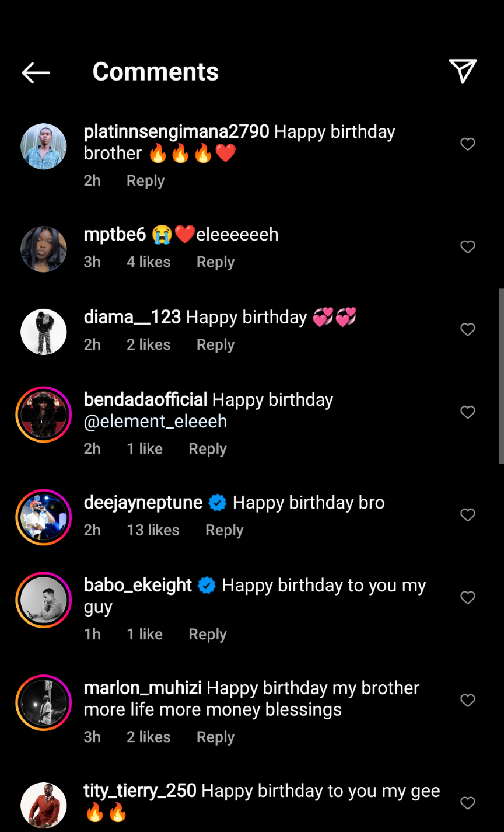
Task: Click the marlon_muhizi username
Action: click(x=142, y=688)
